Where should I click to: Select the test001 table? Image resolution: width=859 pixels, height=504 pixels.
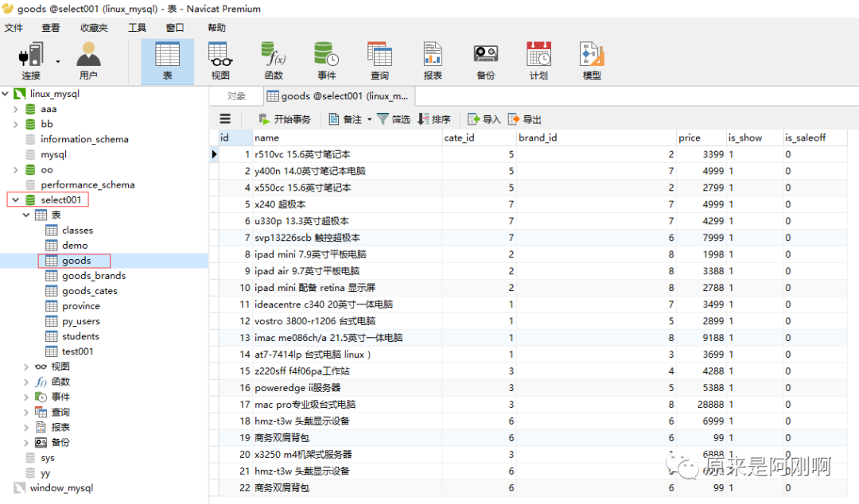click(77, 351)
